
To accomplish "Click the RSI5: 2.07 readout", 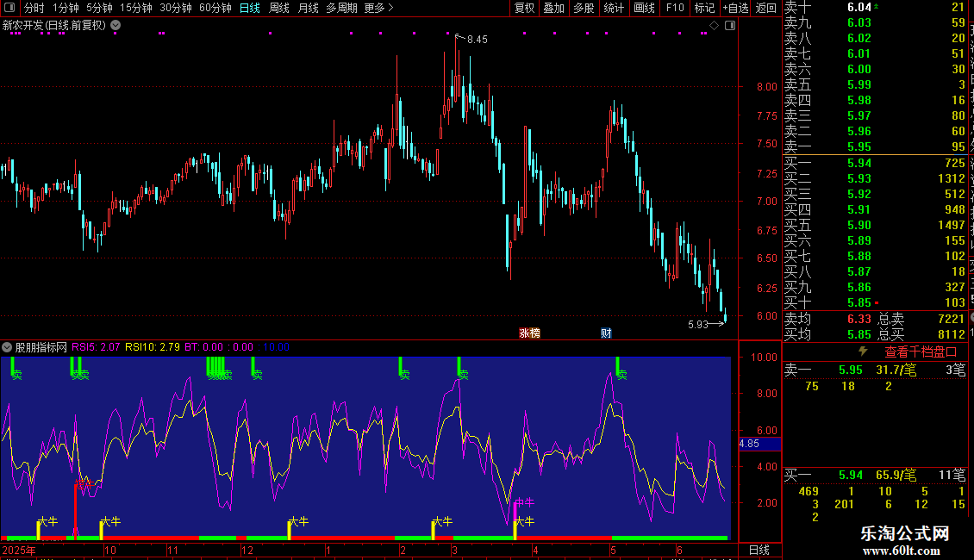I will [x=96, y=347].
